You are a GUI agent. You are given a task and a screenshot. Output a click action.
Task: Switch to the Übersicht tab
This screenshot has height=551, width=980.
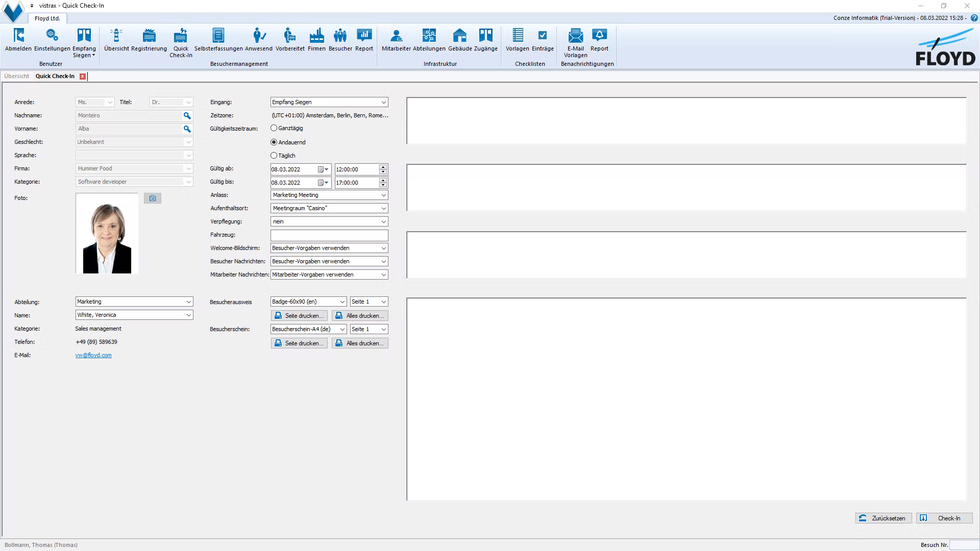[17, 76]
